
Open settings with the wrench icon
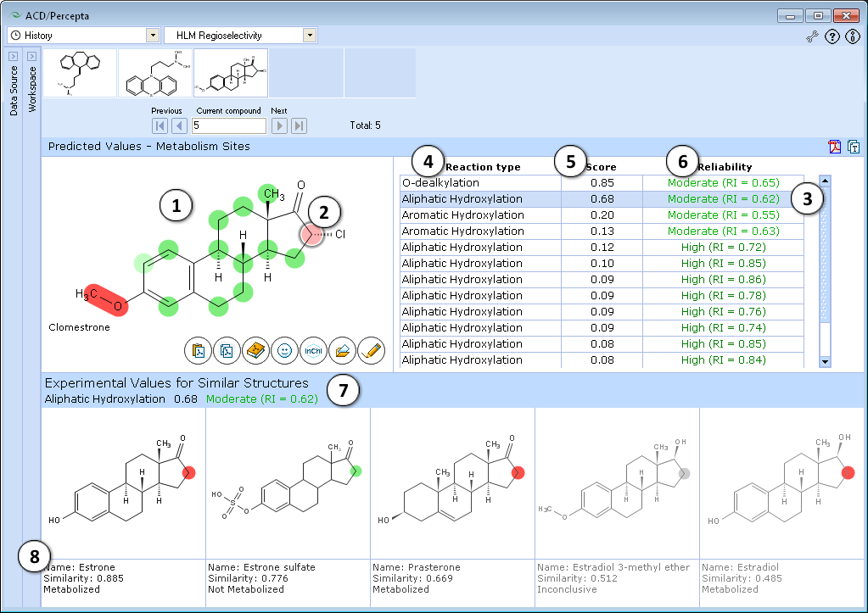pyautogui.click(x=812, y=37)
